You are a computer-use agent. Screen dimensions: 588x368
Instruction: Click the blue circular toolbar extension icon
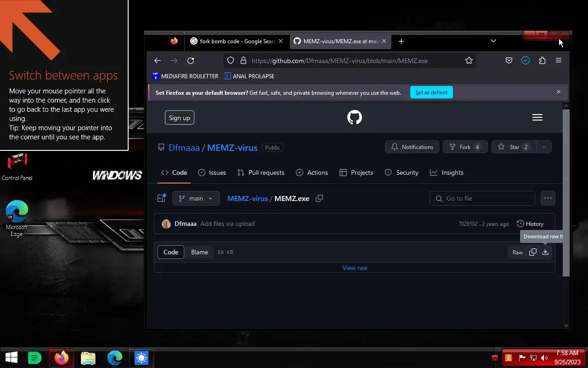[526, 60]
